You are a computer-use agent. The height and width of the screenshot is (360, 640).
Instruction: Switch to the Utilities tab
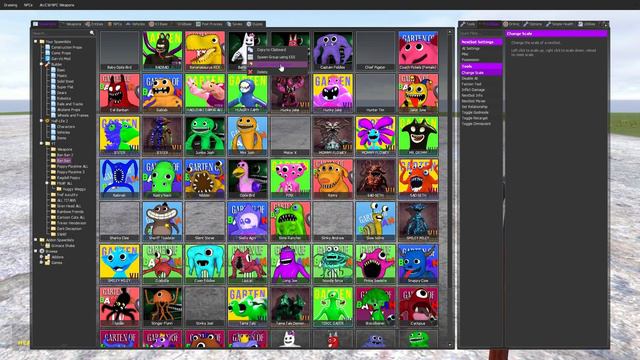pyautogui.click(x=587, y=24)
